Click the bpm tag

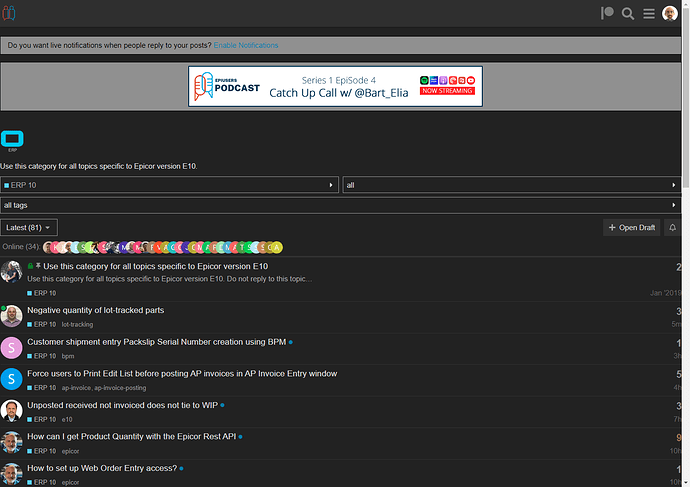click(x=68, y=356)
